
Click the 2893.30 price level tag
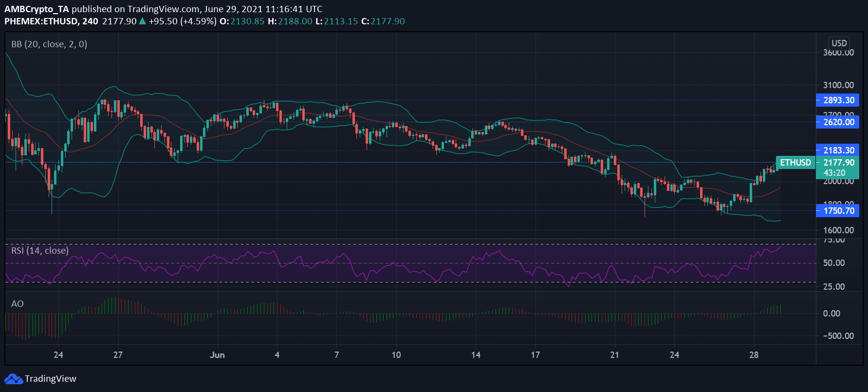[838, 100]
